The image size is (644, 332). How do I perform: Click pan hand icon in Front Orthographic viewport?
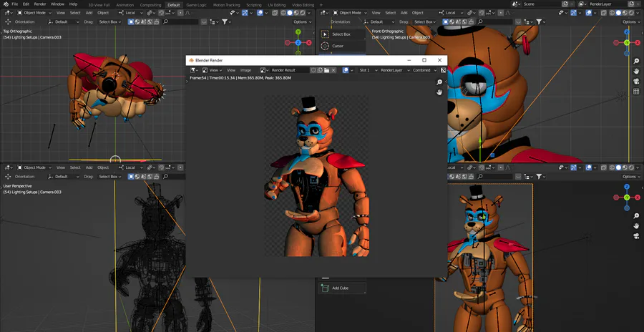pos(636,71)
